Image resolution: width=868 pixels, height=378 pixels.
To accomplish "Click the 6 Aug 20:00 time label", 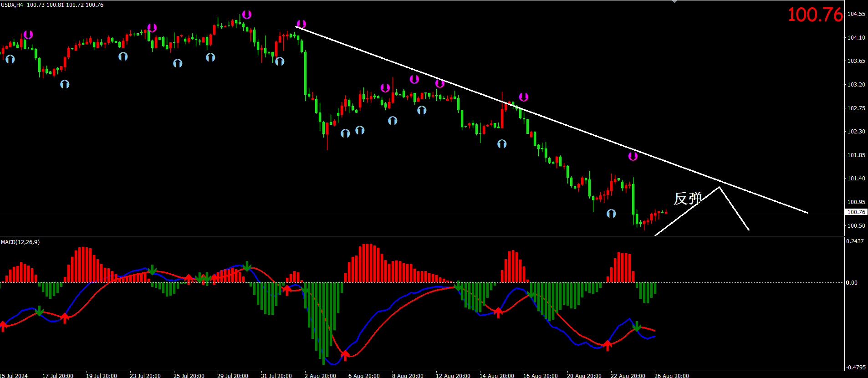I will pos(364,376).
